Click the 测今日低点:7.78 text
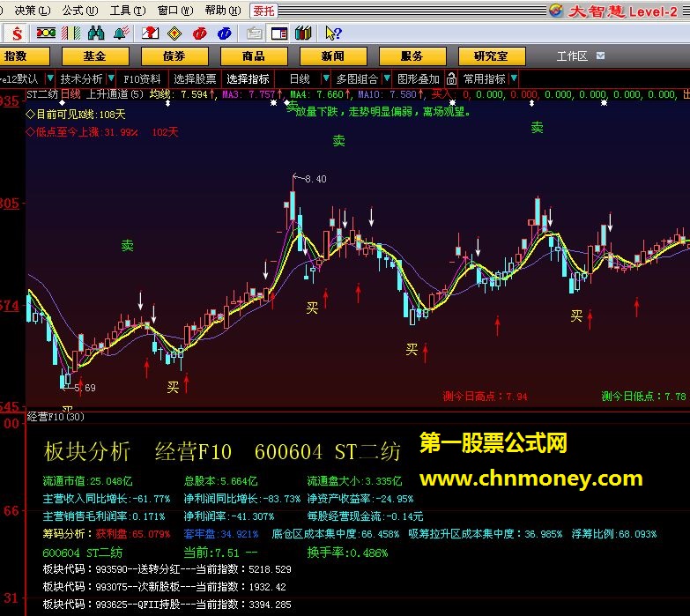The image size is (690, 616). pos(644,397)
